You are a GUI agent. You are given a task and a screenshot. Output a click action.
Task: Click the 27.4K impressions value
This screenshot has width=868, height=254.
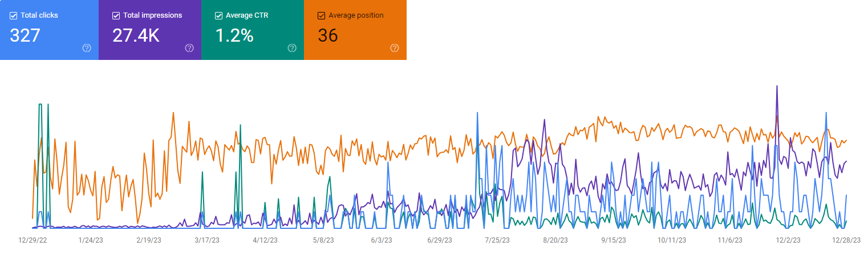(x=136, y=35)
